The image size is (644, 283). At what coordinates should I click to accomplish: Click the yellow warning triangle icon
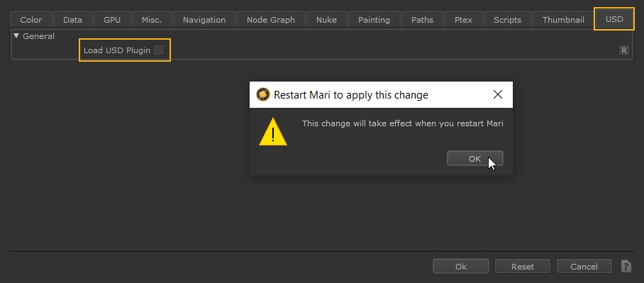273,131
